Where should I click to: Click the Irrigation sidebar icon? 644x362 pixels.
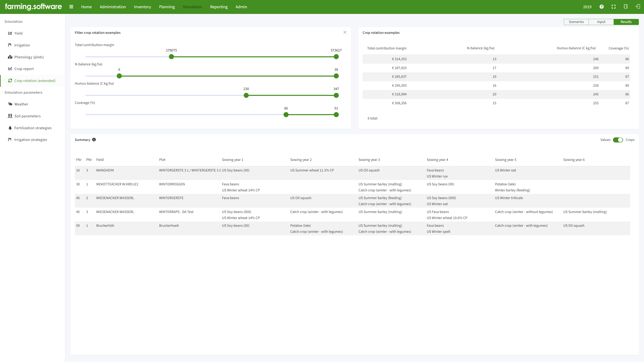tap(10, 45)
